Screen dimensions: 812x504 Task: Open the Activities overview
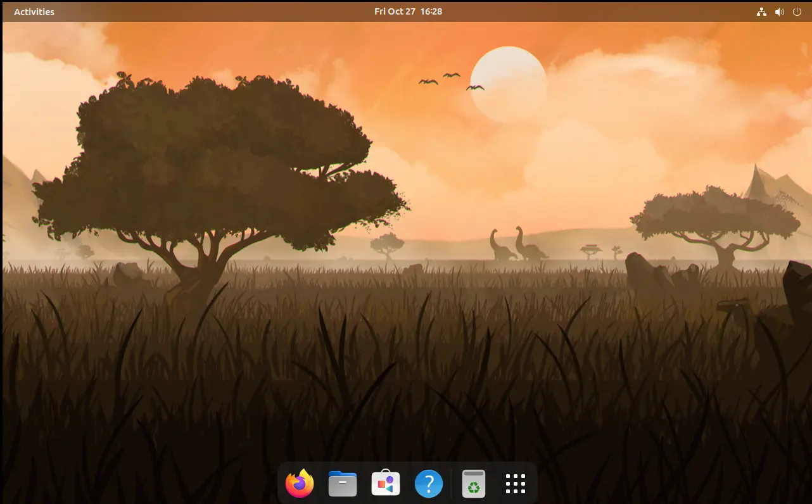coord(34,12)
